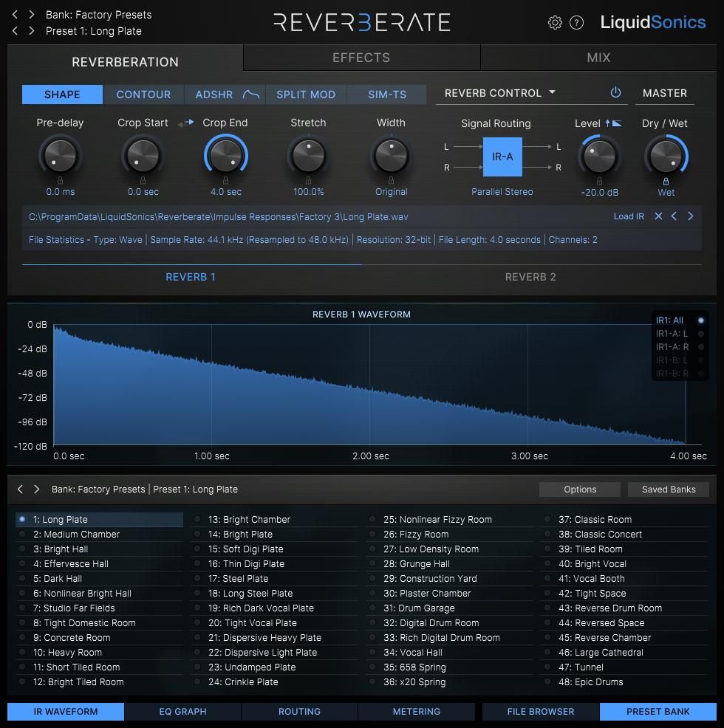The height and width of the screenshot is (728, 724).
Task: Select the Shape sub-tab
Action: click(62, 95)
